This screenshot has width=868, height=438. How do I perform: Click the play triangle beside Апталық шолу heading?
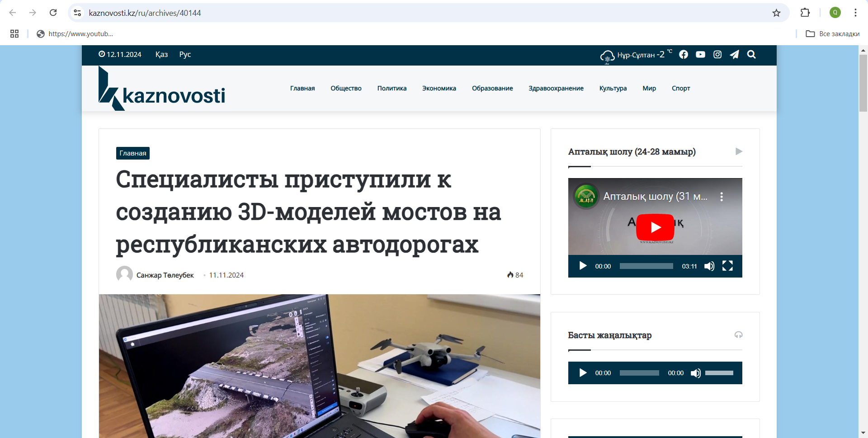(739, 151)
